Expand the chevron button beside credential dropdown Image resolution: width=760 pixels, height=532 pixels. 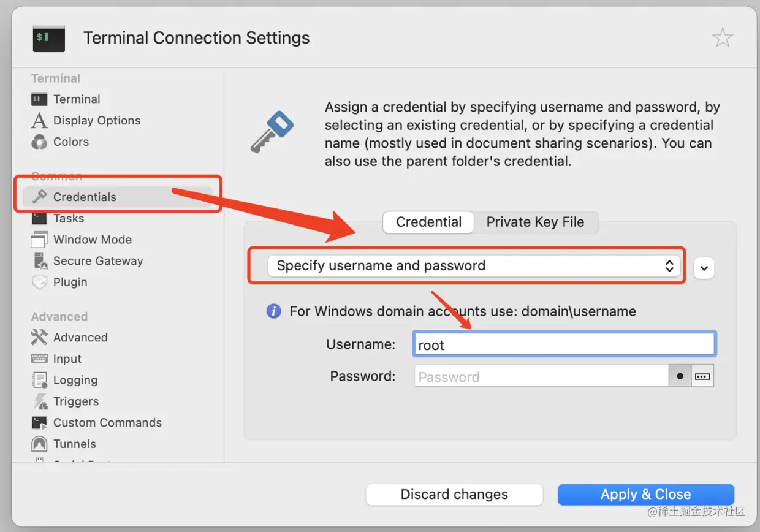coord(704,268)
